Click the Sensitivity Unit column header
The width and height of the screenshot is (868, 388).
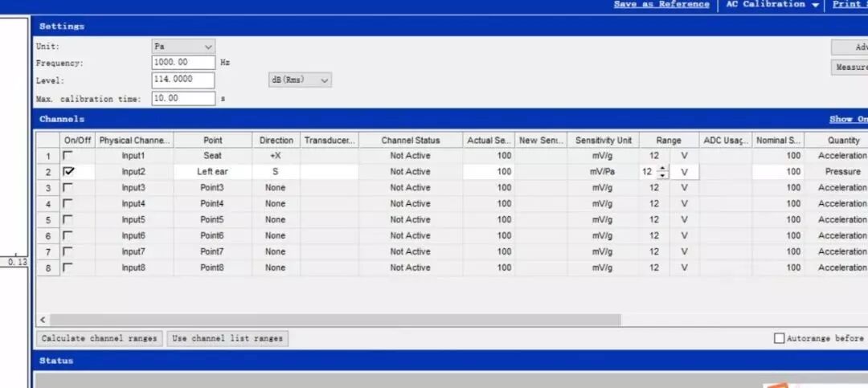pos(604,140)
